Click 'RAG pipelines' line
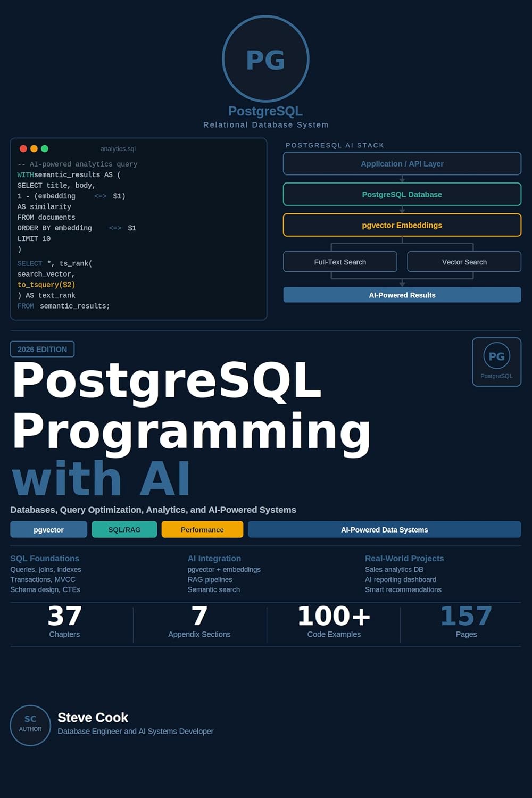This screenshot has height=798, width=532. (210, 580)
